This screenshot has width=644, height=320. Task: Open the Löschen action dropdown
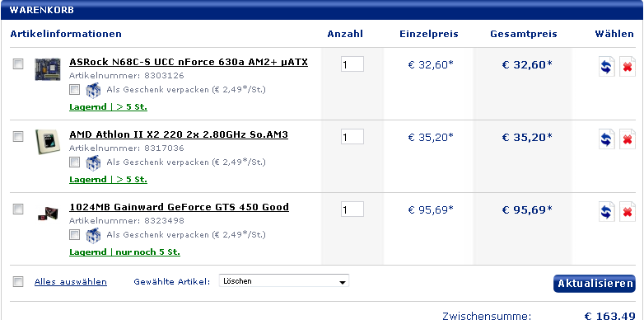[284, 281]
